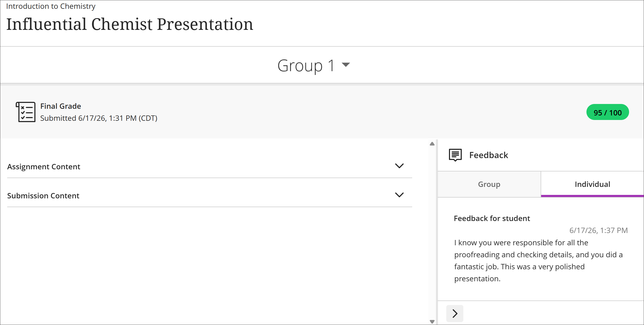Click the Introduction to Chemistry course link

click(51, 6)
